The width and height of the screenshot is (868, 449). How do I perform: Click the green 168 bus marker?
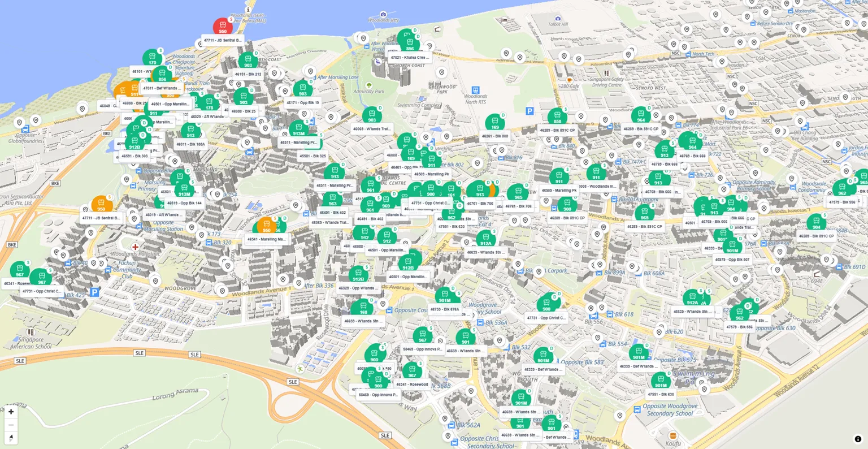pyautogui.click(x=363, y=308)
